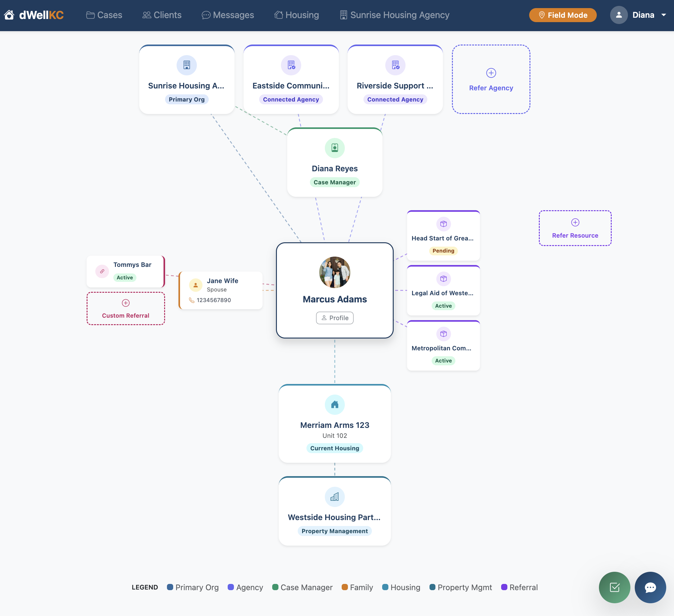The height and width of the screenshot is (616, 674).
Task: Click the Case Manager legend swatch
Action: click(x=275, y=587)
